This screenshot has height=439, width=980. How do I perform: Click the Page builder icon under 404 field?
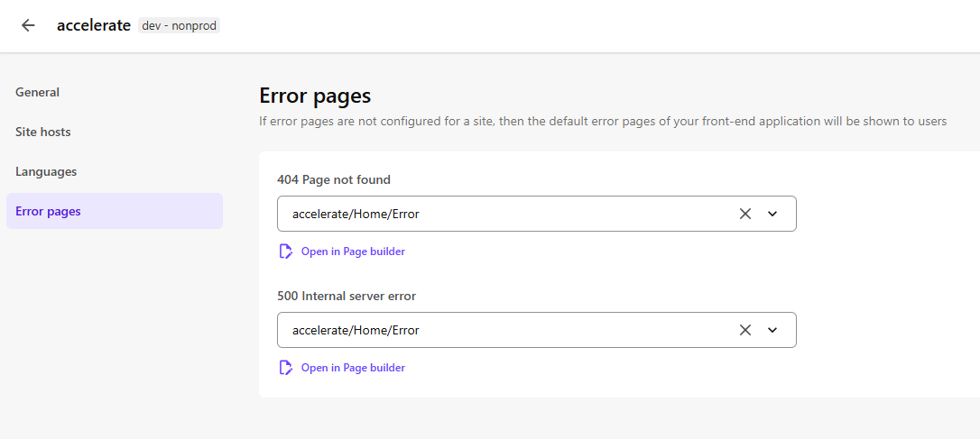point(286,252)
